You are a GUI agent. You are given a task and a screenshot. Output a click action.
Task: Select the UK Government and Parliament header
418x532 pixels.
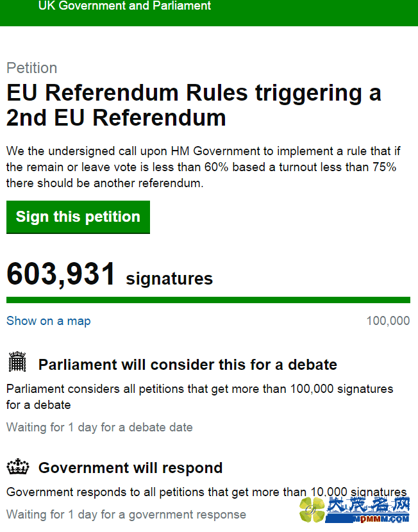point(124,6)
